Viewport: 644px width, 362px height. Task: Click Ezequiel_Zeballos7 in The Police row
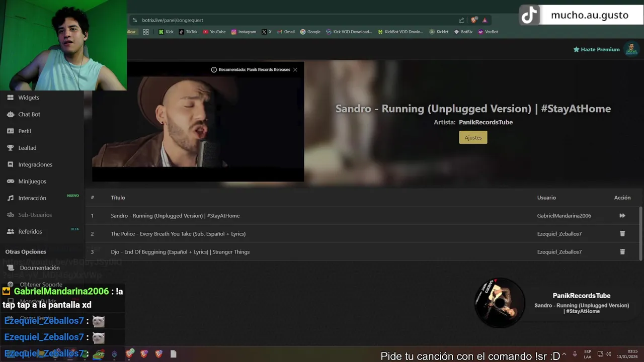coord(559,234)
